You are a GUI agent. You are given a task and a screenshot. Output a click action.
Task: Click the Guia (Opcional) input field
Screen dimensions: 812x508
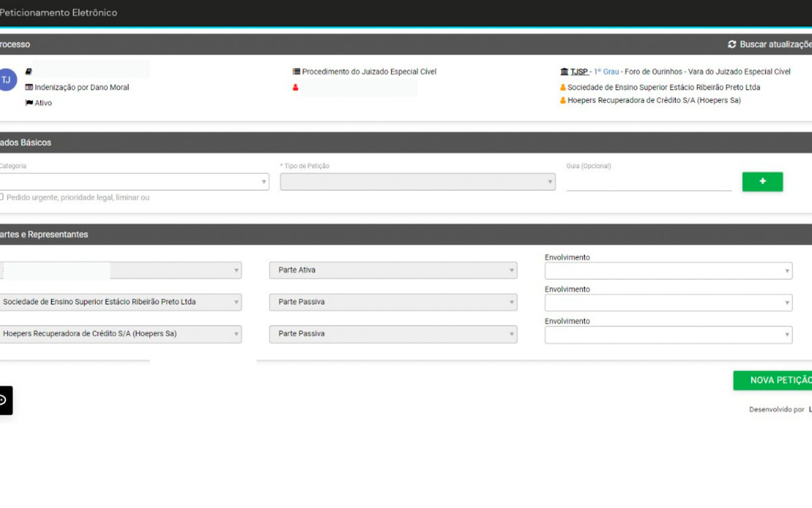[648, 182]
